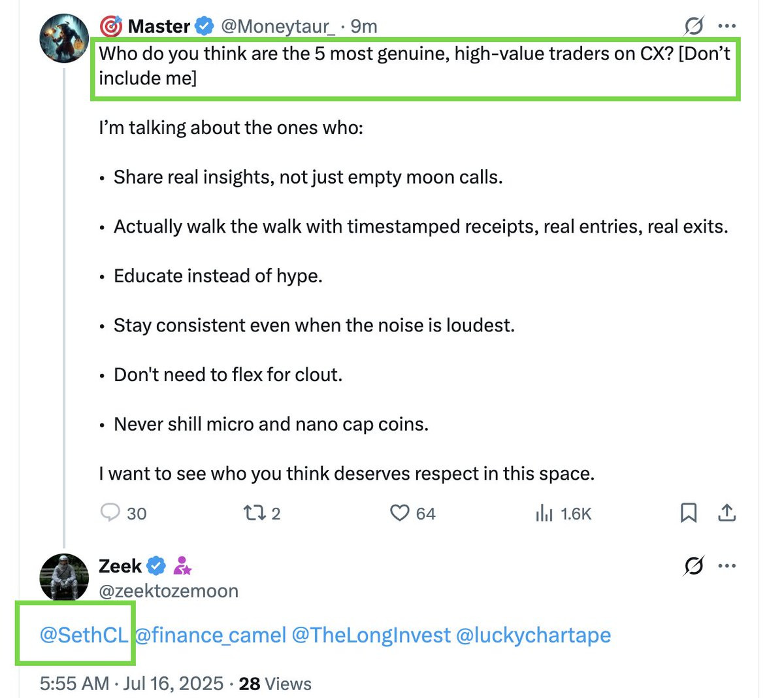Open the @finance_camel mention link
784x698 pixels.
click(x=210, y=635)
